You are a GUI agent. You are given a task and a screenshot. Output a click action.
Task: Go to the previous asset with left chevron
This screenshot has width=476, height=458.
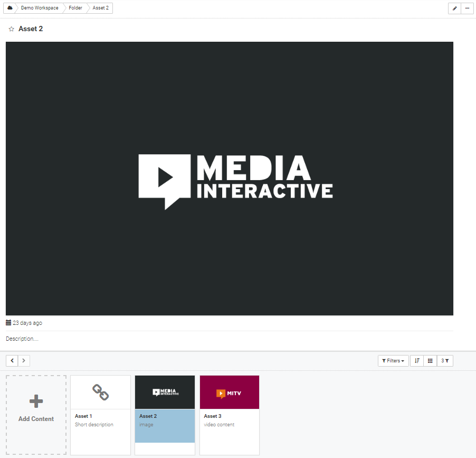(12, 361)
